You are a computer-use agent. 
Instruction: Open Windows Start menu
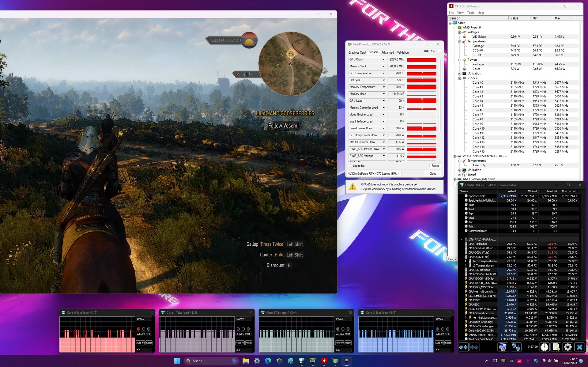coord(177,361)
